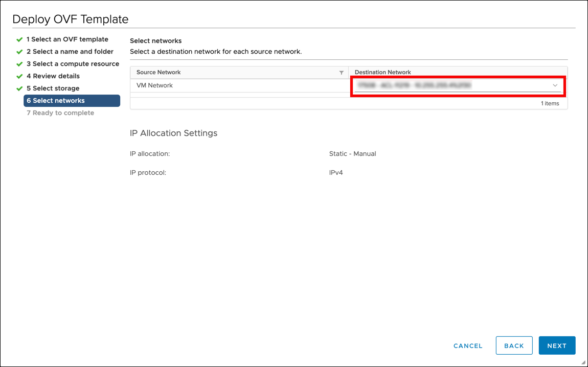Click the checkmark next to Select a compute resource

point(19,64)
